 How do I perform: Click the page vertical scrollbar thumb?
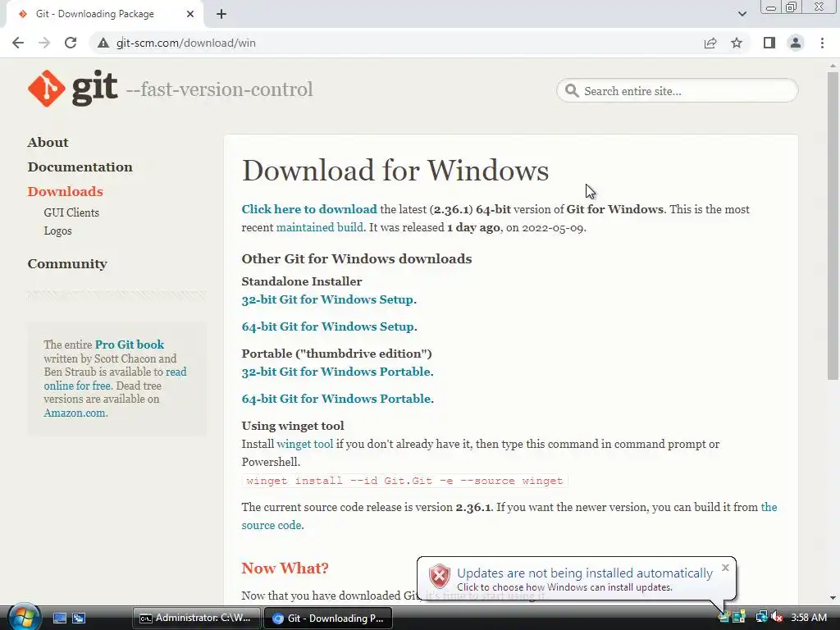click(x=833, y=225)
